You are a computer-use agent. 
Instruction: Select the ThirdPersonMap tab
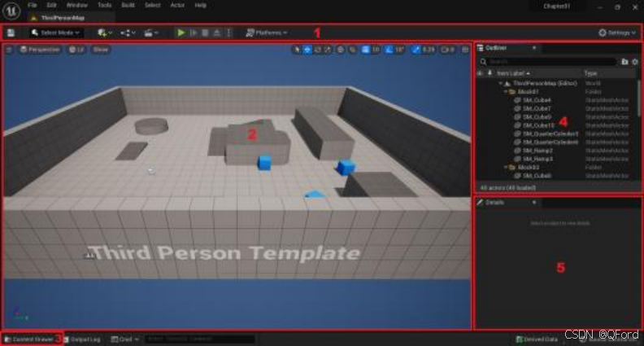(x=63, y=18)
